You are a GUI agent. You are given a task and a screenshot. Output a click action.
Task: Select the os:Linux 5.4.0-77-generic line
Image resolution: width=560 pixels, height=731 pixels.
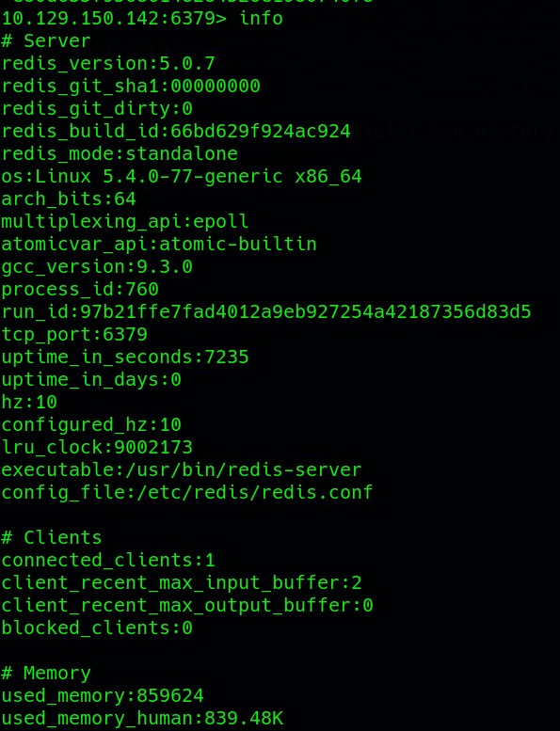[x=182, y=177]
